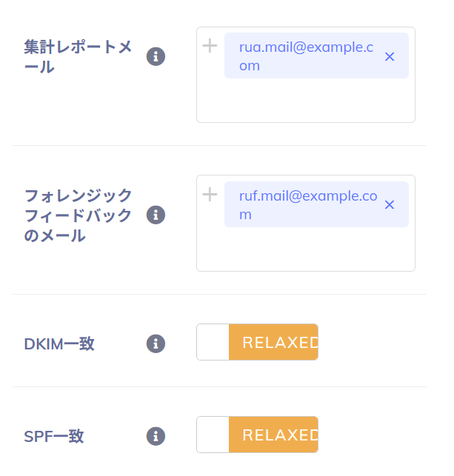Screen dimensions: 454x476
Task: Click info icon next to フォレンジックフィードバックのメール
Action: point(156,215)
